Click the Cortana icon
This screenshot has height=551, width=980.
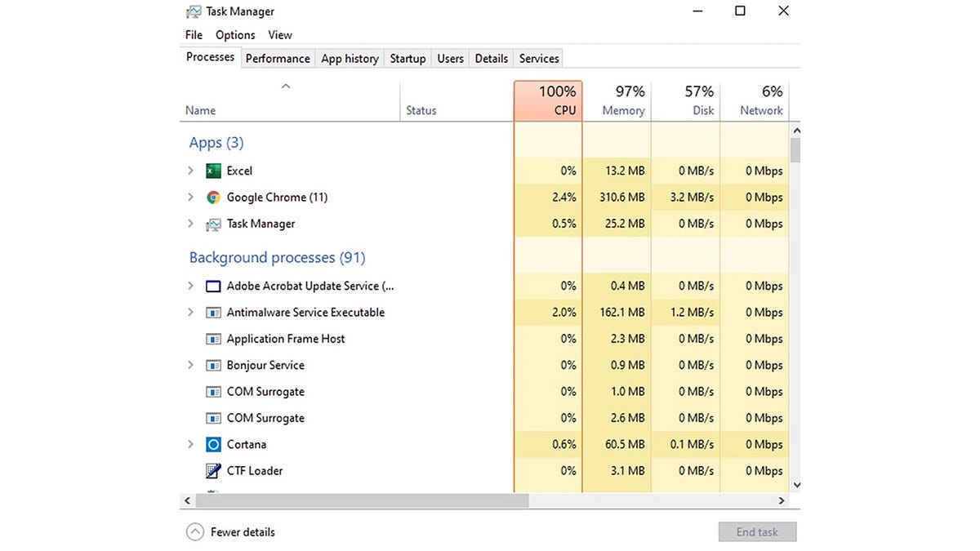[213, 444]
